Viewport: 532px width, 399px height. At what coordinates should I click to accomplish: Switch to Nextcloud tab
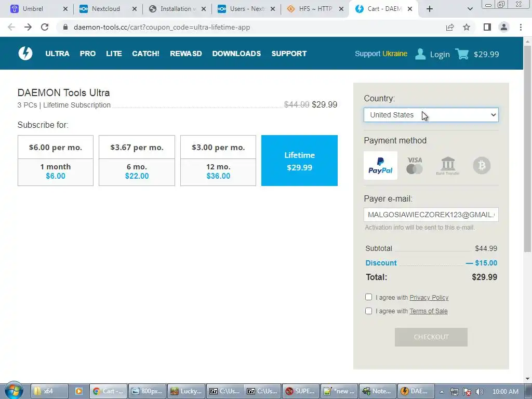pos(107,9)
